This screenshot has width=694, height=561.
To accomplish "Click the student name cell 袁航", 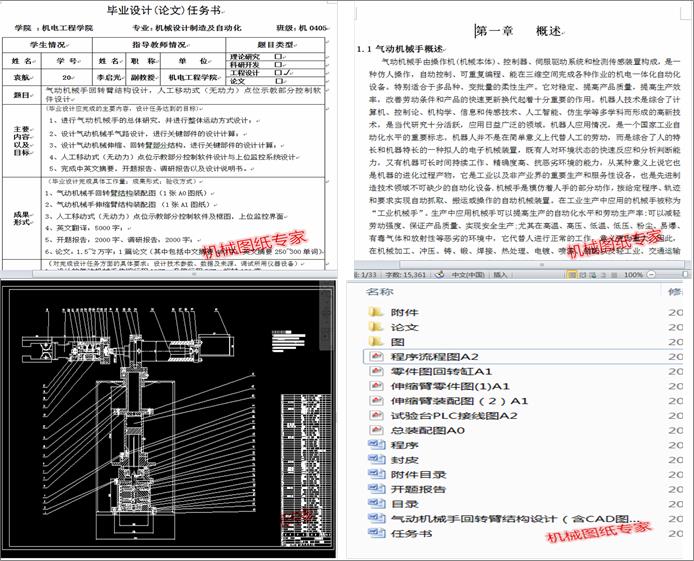I will coord(22,77).
